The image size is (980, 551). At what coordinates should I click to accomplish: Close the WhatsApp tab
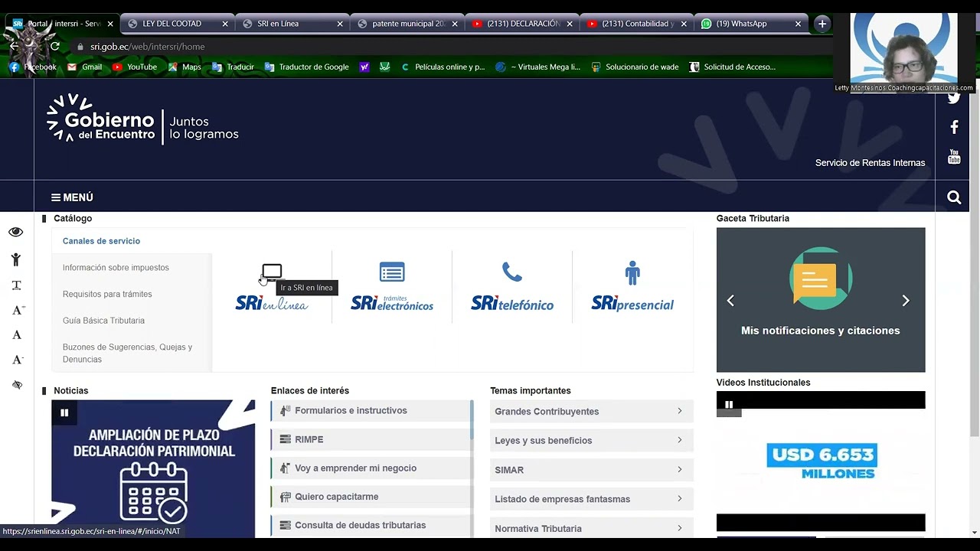point(798,24)
